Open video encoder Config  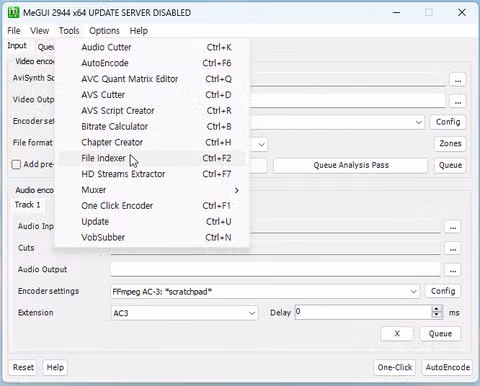tap(448, 122)
